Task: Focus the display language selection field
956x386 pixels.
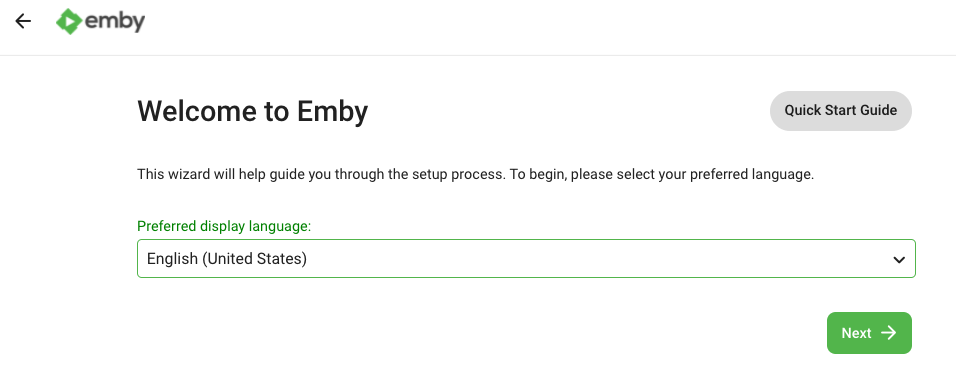Action: click(x=526, y=259)
